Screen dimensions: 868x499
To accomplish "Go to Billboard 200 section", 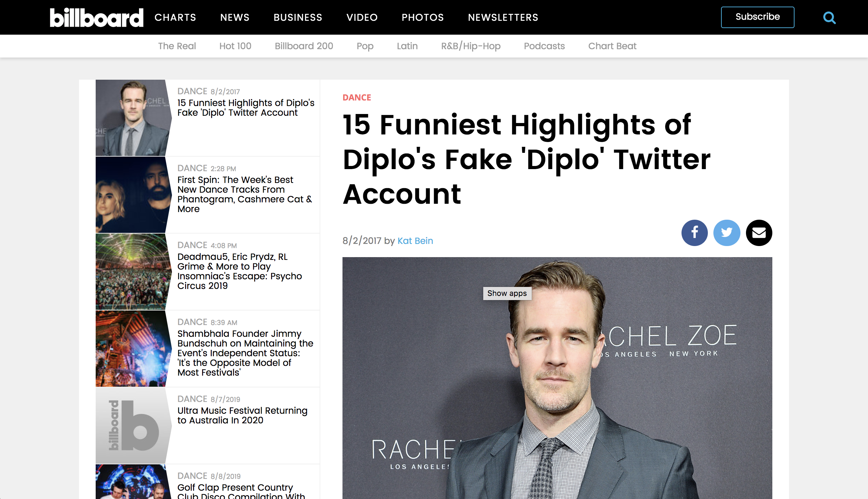I will 304,46.
